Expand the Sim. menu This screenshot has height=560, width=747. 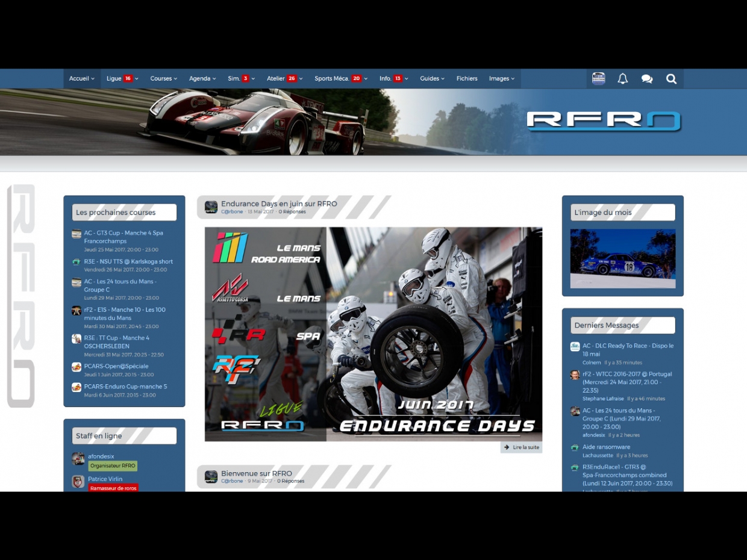[x=241, y=79]
